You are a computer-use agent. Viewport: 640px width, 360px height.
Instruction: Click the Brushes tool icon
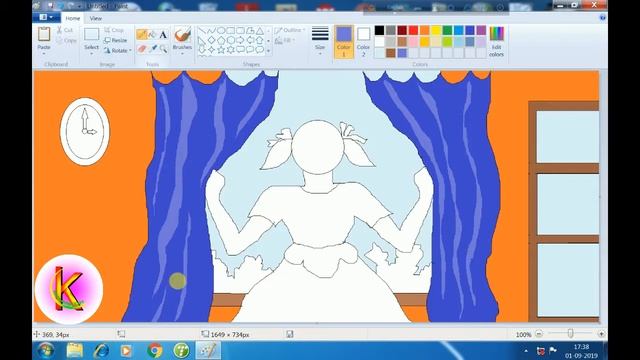click(182, 35)
